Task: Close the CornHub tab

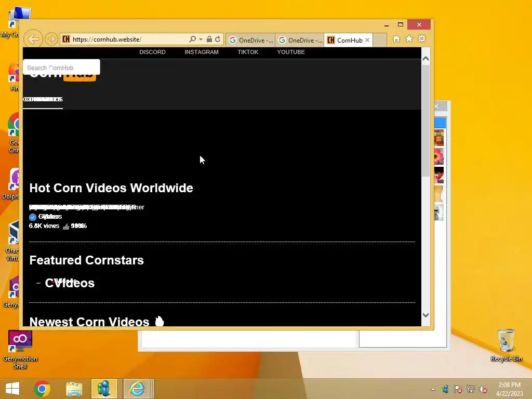Action: tap(367, 40)
